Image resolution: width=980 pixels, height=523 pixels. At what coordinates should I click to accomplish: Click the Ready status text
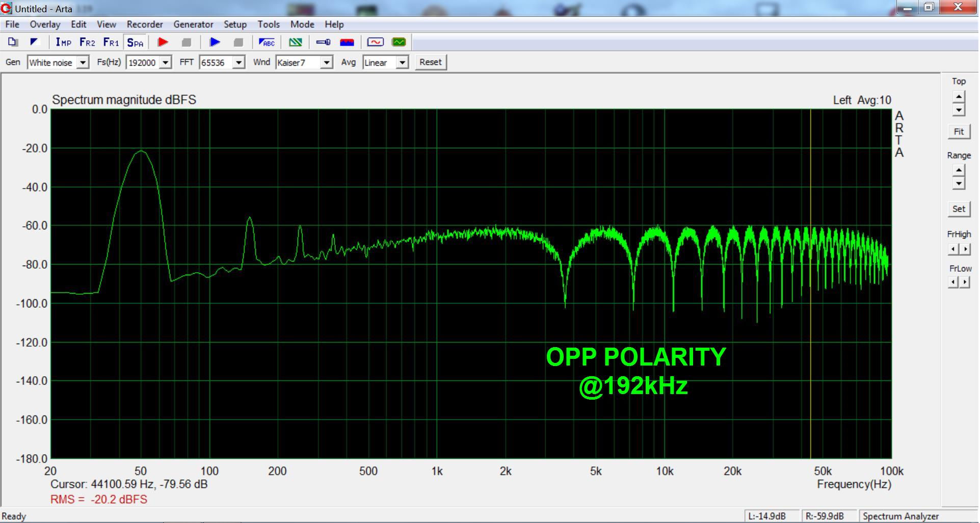(14, 516)
